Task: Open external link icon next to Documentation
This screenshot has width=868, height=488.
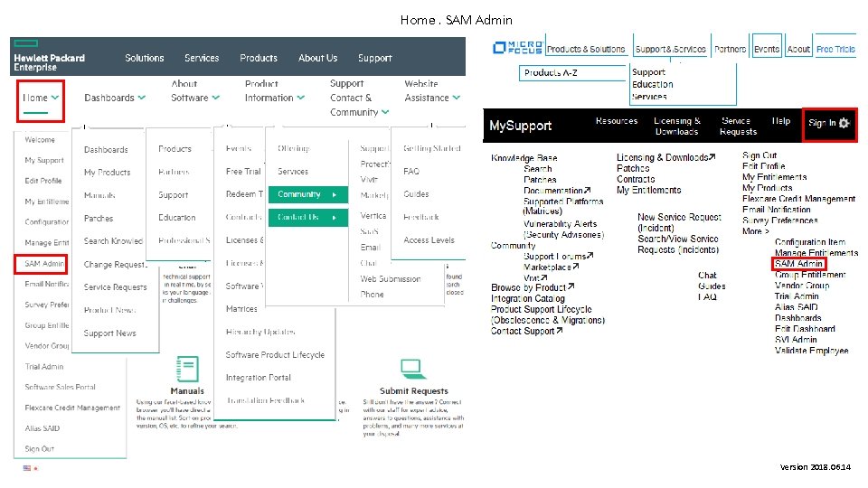Action: (588, 191)
